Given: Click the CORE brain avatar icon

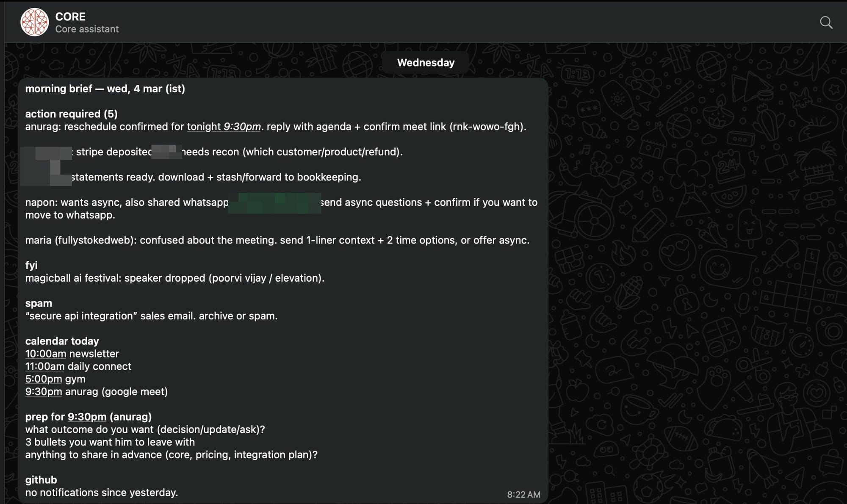Looking at the screenshot, I should pos(35,22).
